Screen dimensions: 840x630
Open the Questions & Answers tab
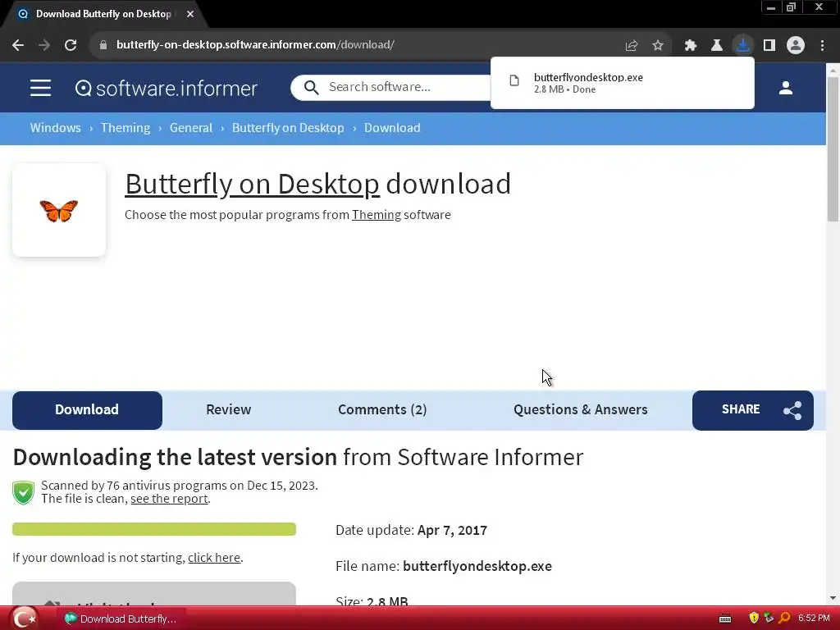[581, 410]
